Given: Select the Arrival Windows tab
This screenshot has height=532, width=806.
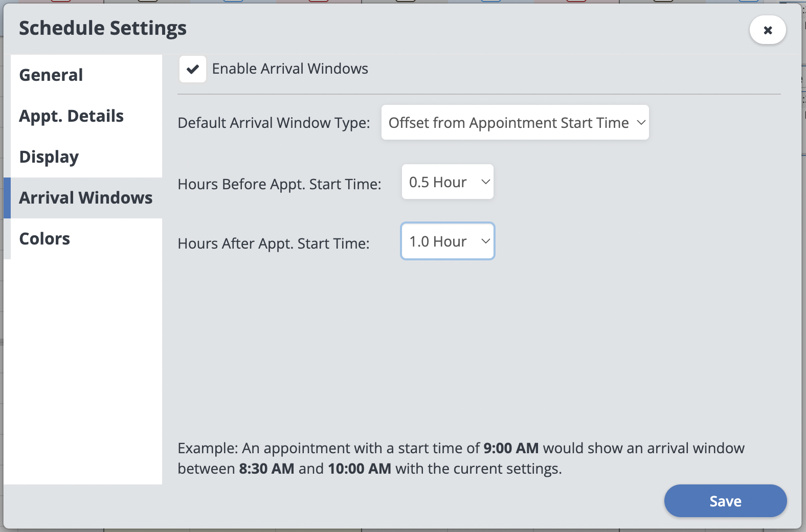Looking at the screenshot, I should click(86, 198).
